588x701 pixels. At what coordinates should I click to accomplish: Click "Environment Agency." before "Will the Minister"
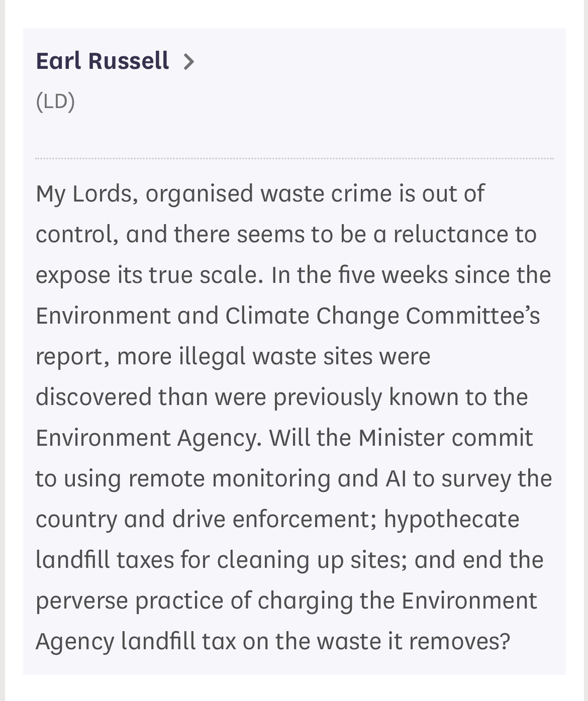[149, 438]
